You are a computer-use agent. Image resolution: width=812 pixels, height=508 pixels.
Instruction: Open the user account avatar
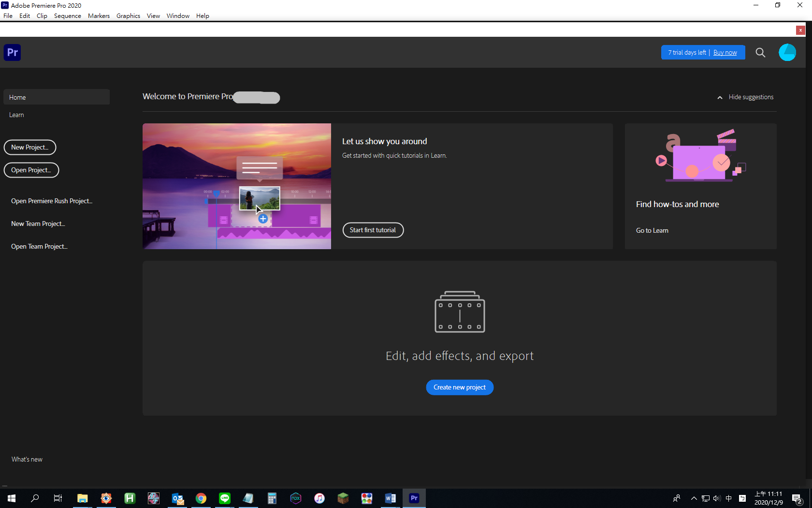click(787, 52)
